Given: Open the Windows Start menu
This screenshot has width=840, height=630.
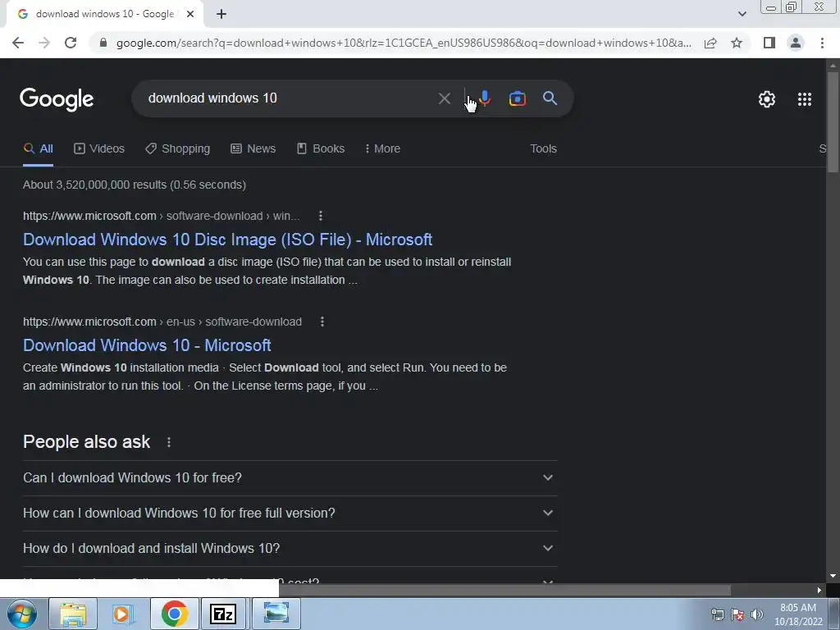Looking at the screenshot, I should 21,614.
